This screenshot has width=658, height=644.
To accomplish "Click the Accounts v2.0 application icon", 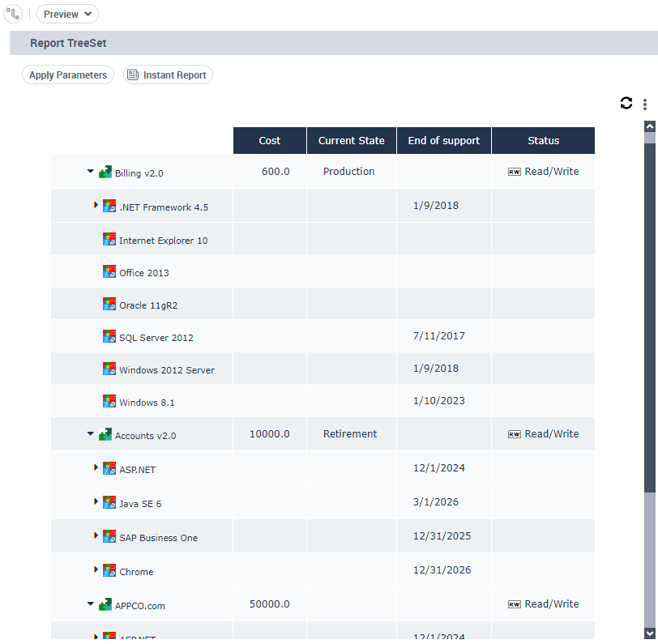I will click(105, 434).
